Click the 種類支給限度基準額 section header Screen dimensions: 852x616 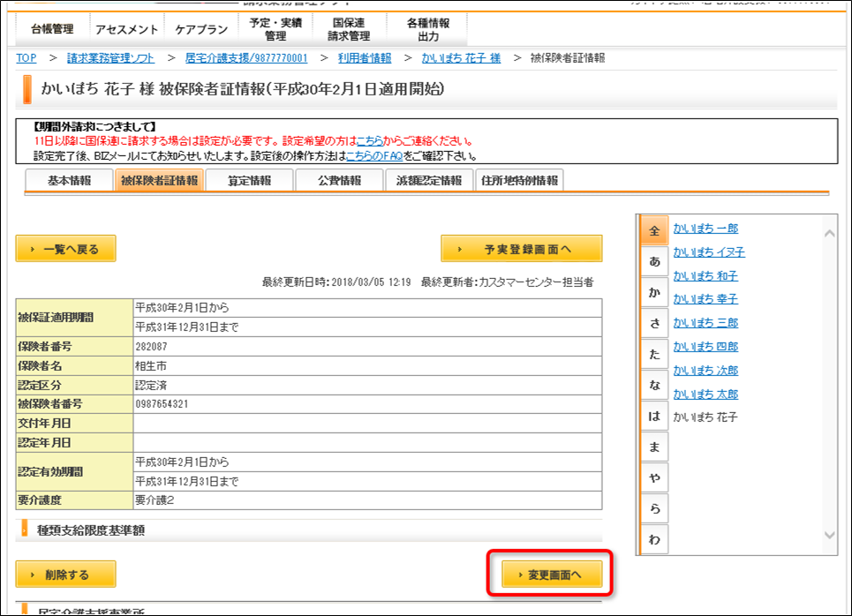point(91,530)
